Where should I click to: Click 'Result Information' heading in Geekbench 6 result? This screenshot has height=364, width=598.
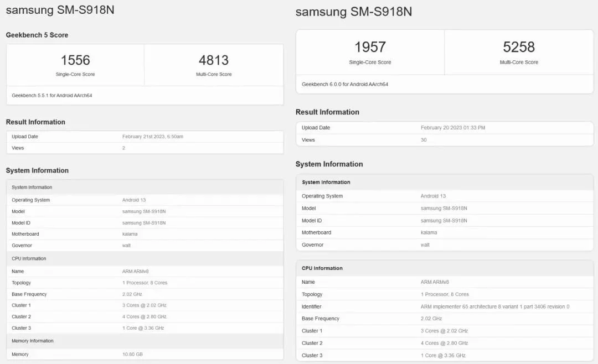click(327, 112)
